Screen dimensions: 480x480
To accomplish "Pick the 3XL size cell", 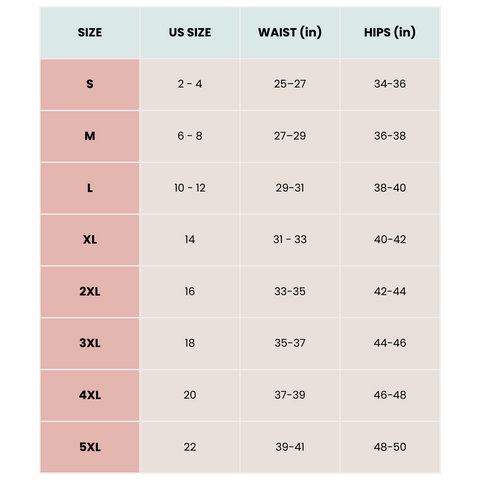I will (90, 344).
